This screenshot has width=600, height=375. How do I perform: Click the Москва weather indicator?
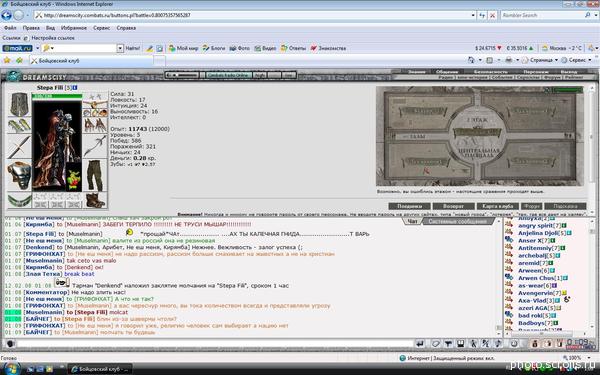(562, 48)
